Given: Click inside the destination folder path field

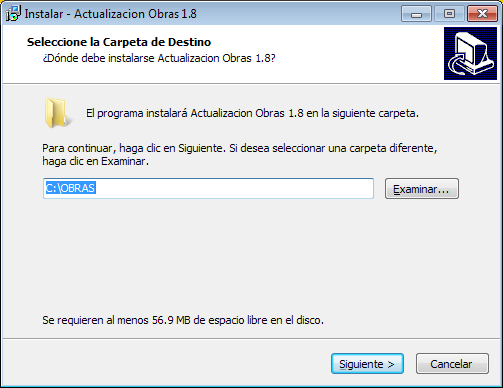Looking at the screenshot, I should click(x=208, y=188).
